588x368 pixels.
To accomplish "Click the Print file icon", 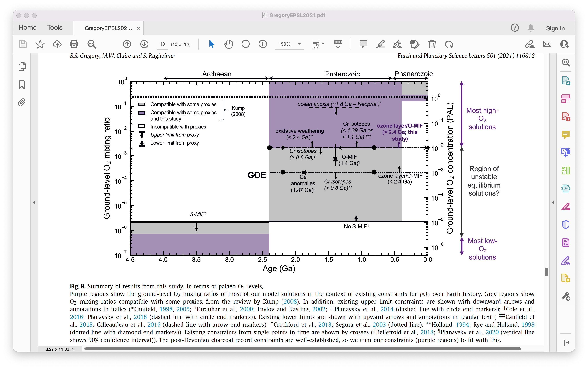I will 74,44.
